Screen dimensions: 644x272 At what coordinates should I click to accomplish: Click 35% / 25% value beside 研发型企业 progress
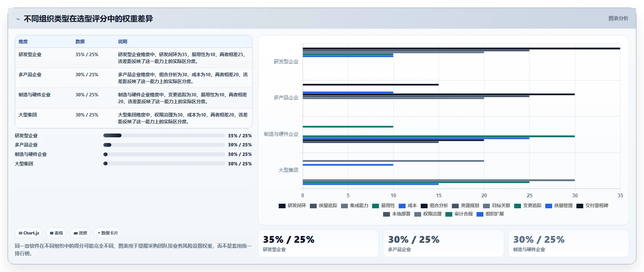pos(240,136)
